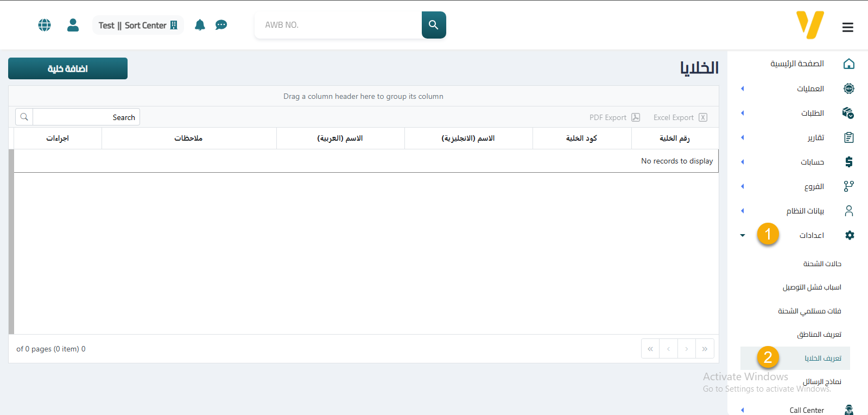Click the notifications bell icon

(x=200, y=25)
